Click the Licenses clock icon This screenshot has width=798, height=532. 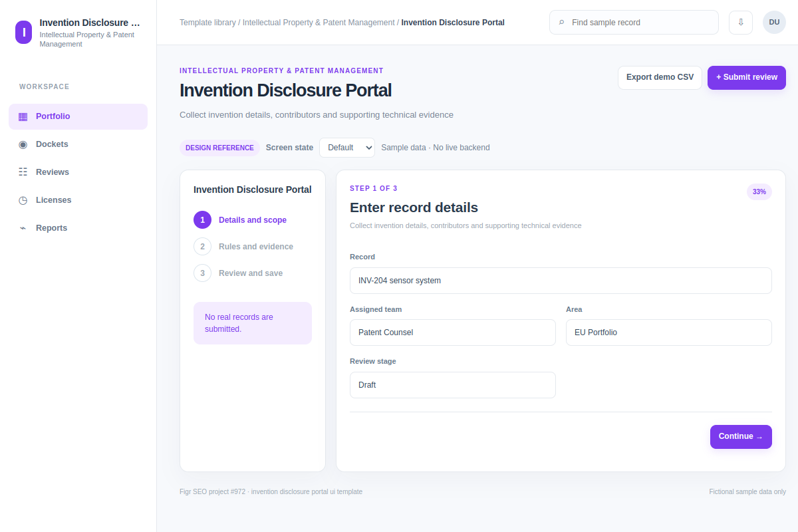[23, 200]
